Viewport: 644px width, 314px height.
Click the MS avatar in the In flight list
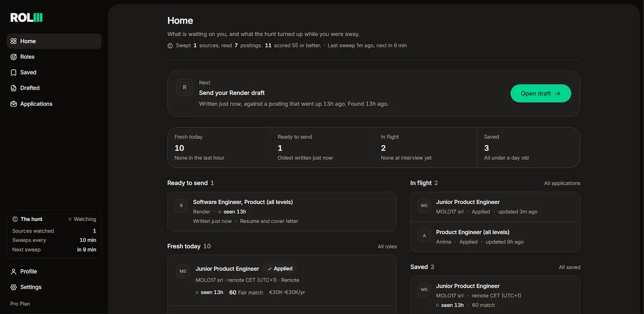[x=424, y=206]
